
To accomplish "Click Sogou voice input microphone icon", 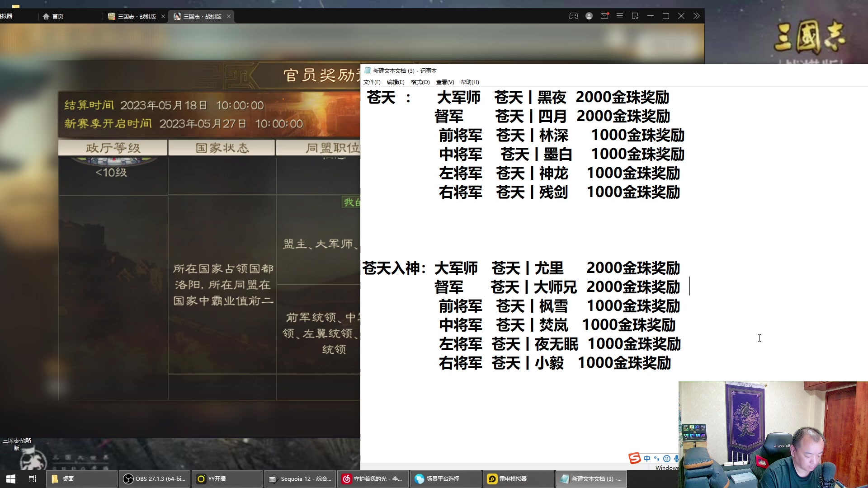I will pyautogui.click(x=676, y=458).
